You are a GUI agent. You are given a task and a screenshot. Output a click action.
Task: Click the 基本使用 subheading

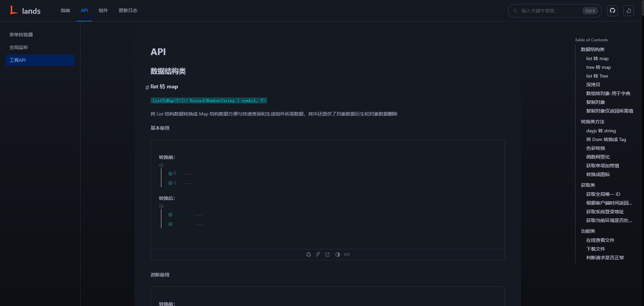pos(160,128)
